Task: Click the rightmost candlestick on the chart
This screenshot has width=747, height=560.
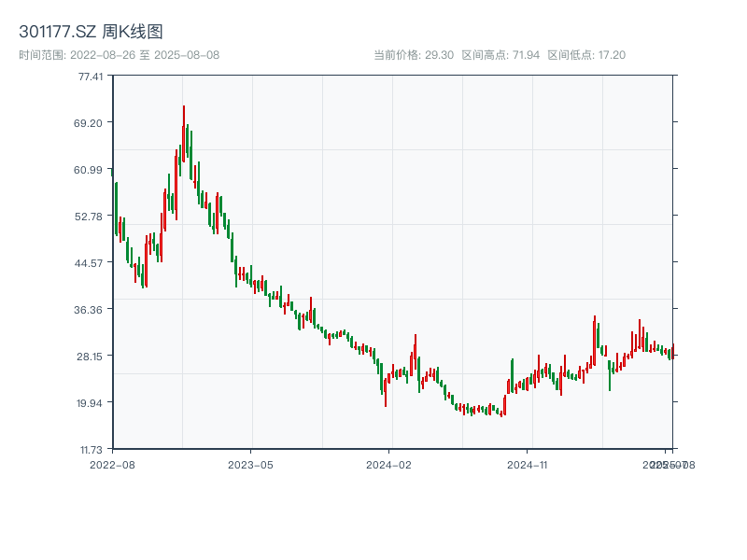Action: click(674, 355)
